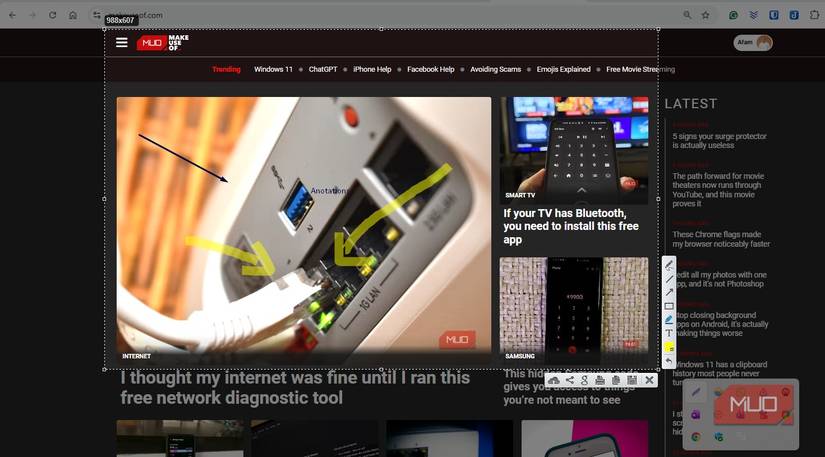The height and width of the screenshot is (457, 825).
Task: Reload the page in the browser
Action: pyautogui.click(x=53, y=15)
